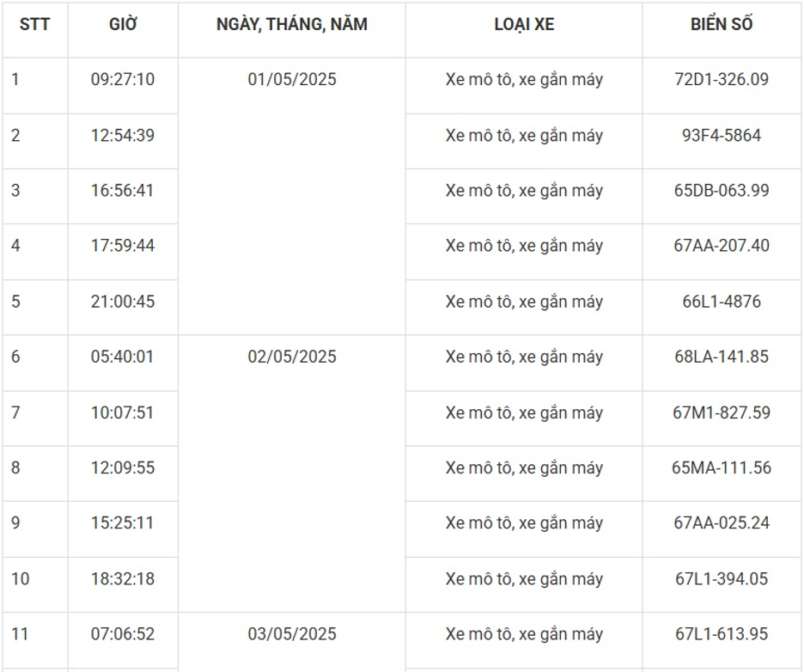Click the BIỂN SỐ column header
The height and width of the screenshot is (672, 804).
click(x=722, y=25)
